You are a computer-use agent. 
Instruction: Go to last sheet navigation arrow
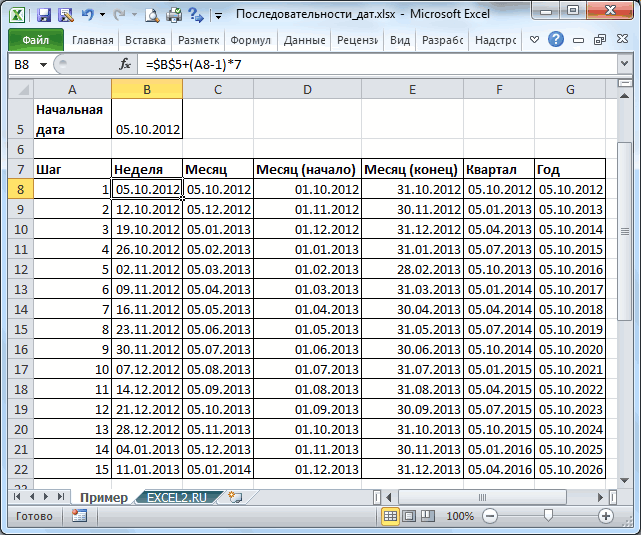click(61, 497)
